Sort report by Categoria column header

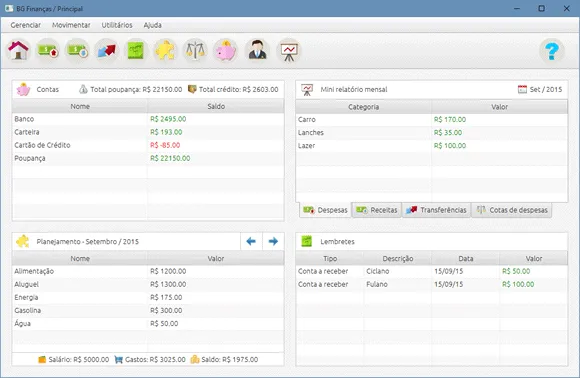coord(363,107)
